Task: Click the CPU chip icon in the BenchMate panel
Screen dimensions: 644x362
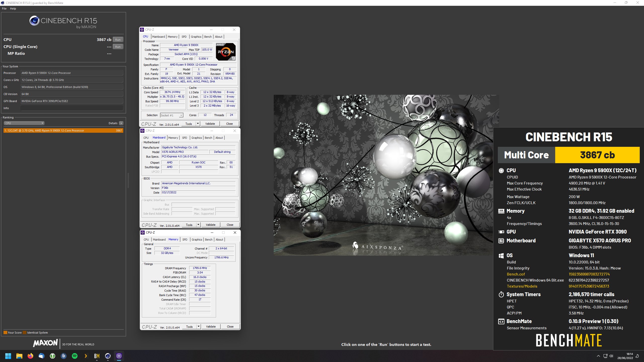Action: (501, 170)
